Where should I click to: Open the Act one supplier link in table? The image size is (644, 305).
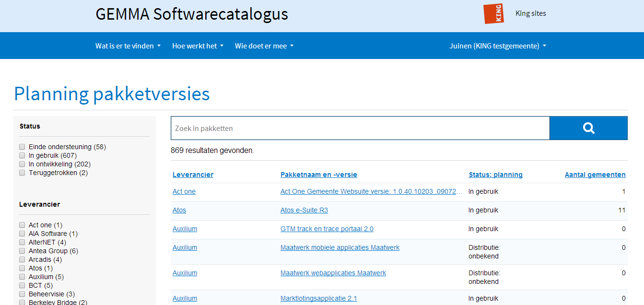point(184,191)
